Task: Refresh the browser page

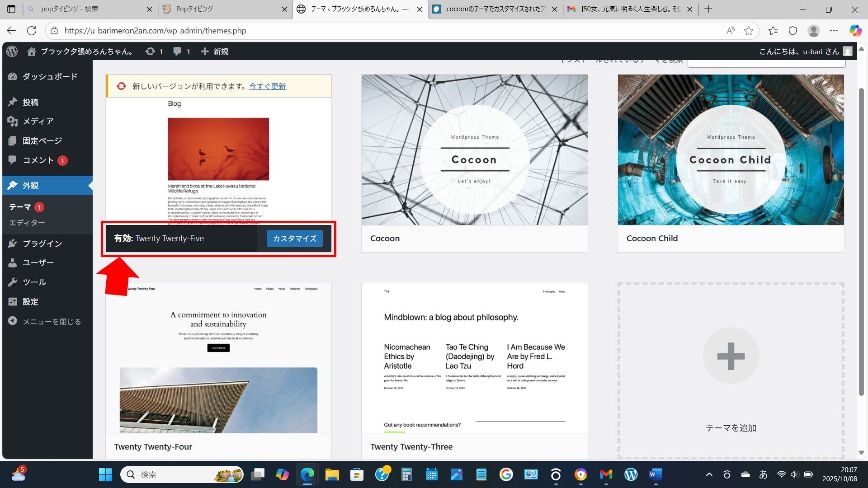Action: 32,31
